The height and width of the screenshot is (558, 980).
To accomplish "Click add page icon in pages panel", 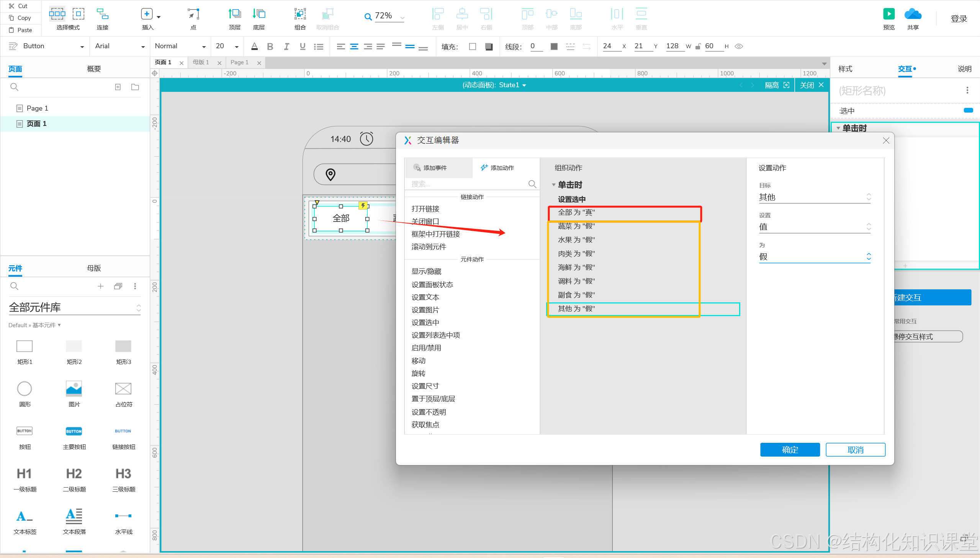I will 118,87.
